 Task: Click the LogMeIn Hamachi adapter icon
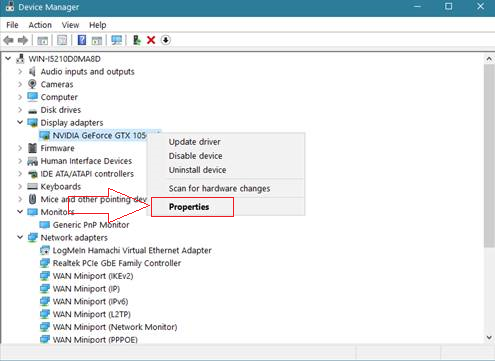pyautogui.click(x=45, y=250)
